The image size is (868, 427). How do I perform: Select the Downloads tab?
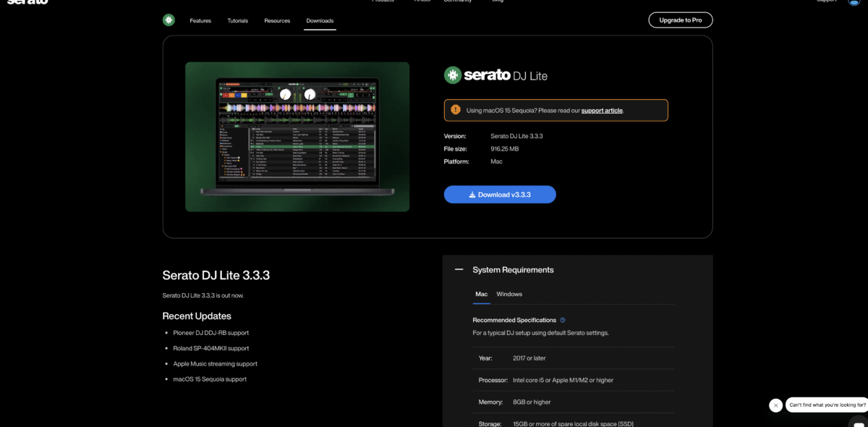(320, 21)
